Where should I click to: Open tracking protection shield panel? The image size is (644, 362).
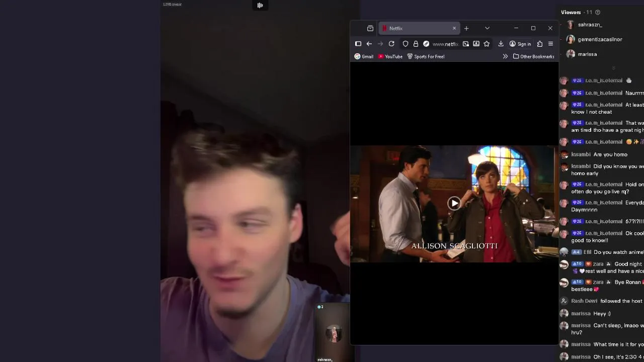pyautogui.click(x=406, y=44)
